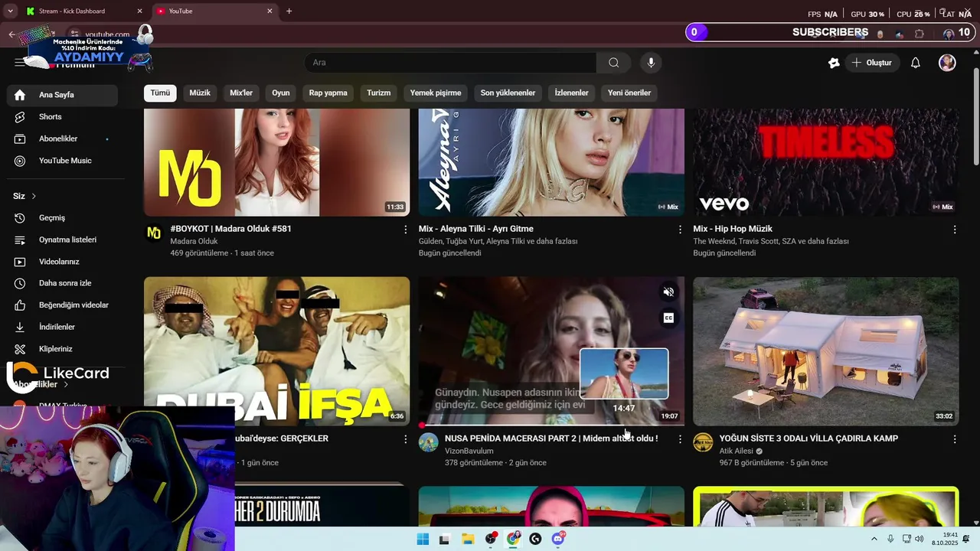Open Ana Sayfa in YouTube sidebar

click(62, 95)
